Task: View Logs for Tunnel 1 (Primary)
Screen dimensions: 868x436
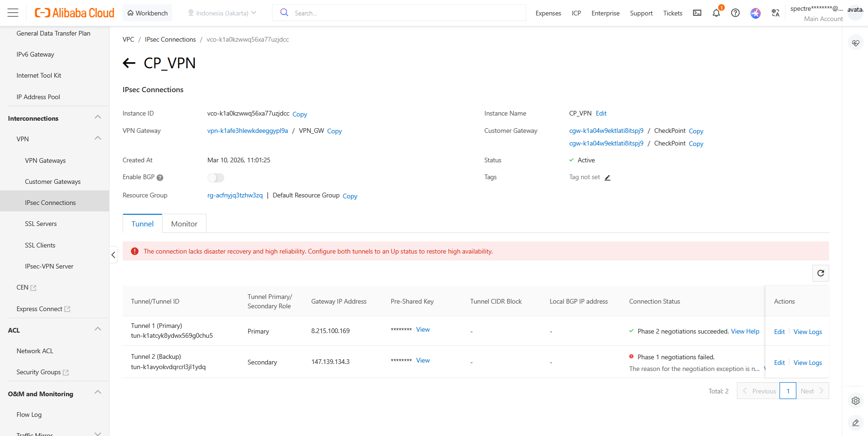Action: tap(808, 332)
